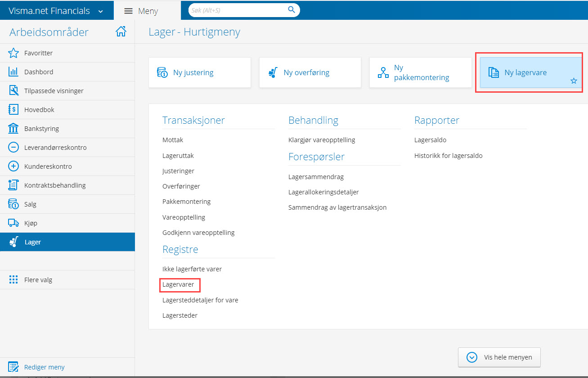Click the Bankstyring bank building icon
Viewport: 588px width, 378px height.
pos(13,129)
